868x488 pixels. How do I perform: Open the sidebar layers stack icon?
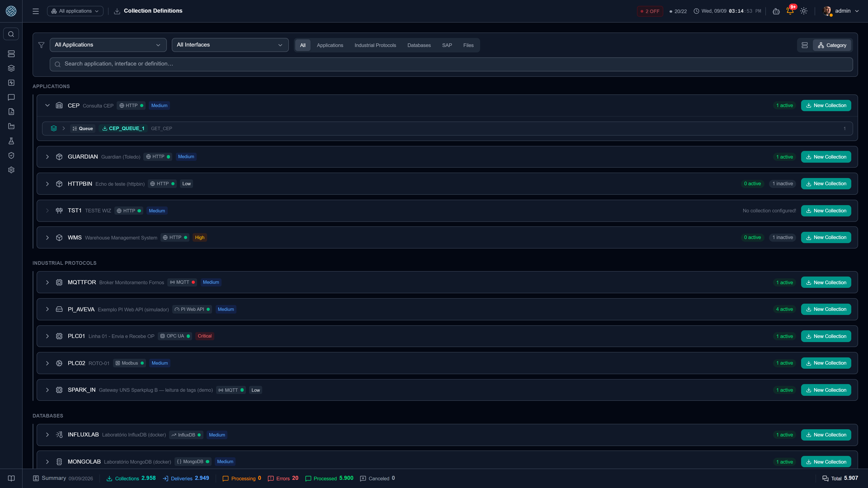(x=11, y=68)
